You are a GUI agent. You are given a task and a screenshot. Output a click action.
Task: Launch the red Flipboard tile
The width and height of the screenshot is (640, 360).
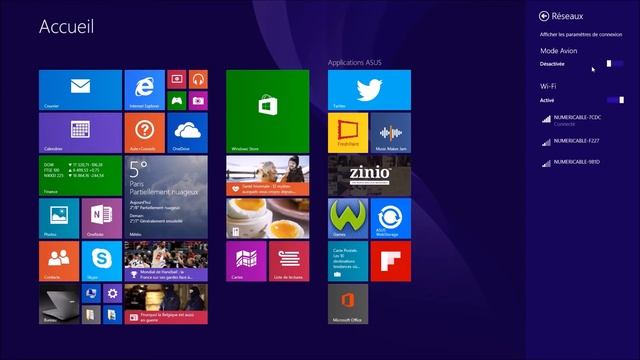[x=391, y=261]
